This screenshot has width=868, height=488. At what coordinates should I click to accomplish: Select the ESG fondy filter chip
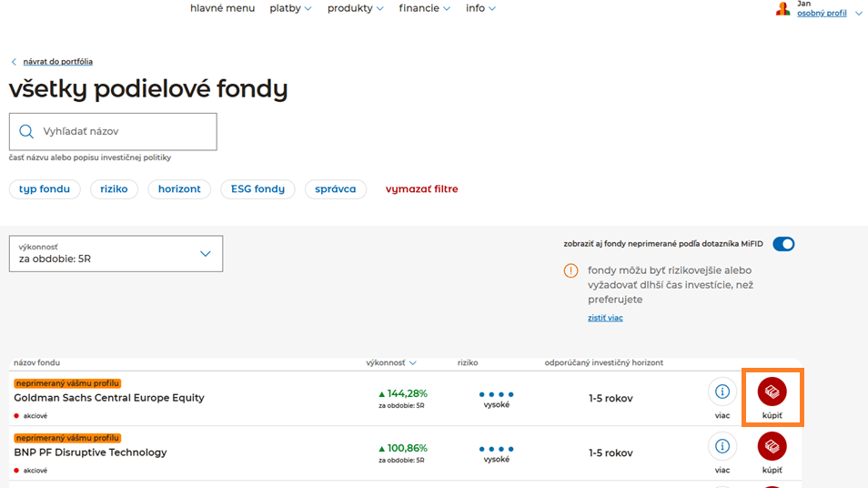[x=258, y=188]
